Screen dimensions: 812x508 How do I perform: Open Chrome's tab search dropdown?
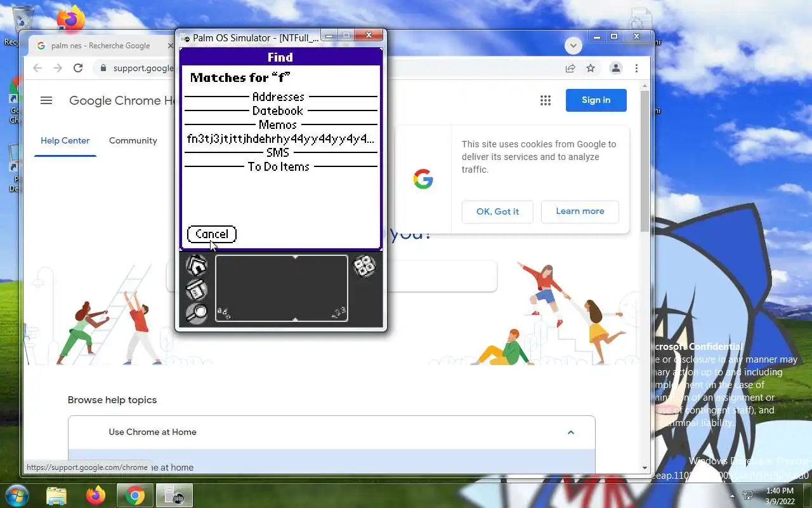573,46
